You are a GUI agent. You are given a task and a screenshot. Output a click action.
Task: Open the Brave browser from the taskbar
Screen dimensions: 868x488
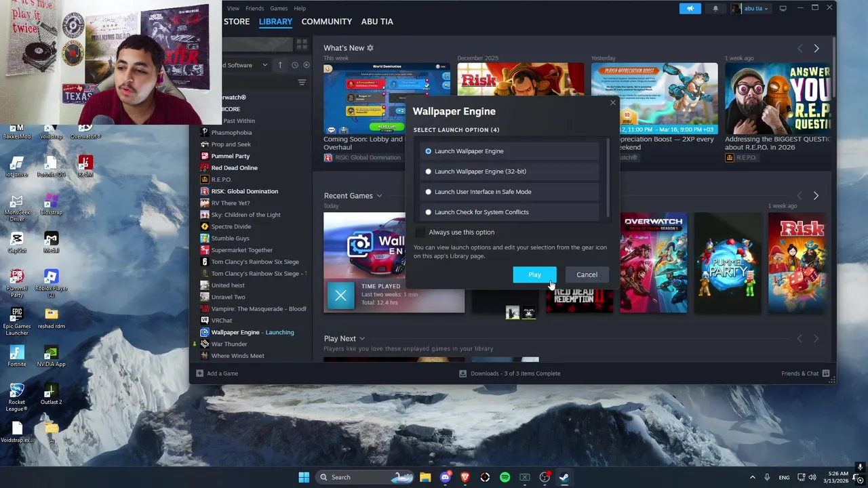(x=465, y=477)
